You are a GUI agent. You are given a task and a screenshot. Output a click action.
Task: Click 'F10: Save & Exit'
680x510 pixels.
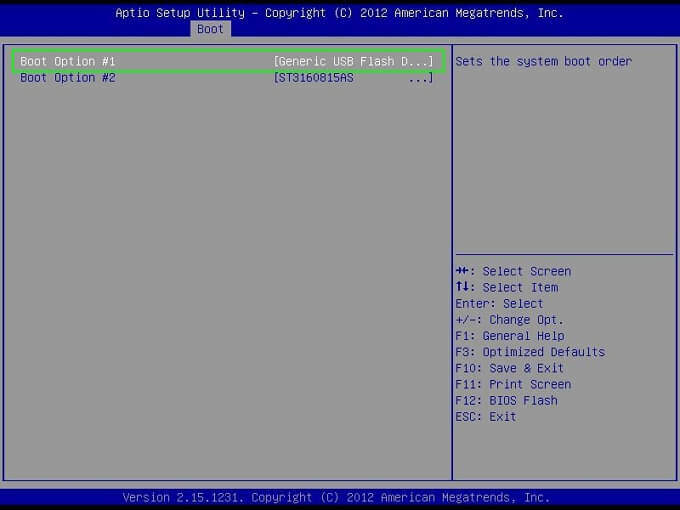509,368
